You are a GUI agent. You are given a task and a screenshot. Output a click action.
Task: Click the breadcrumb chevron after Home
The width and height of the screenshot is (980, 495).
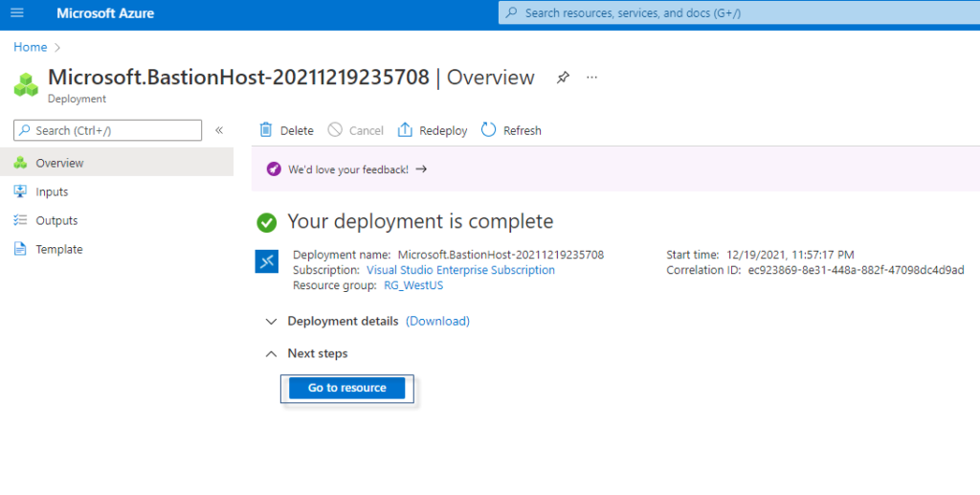[x=57, y=48]
